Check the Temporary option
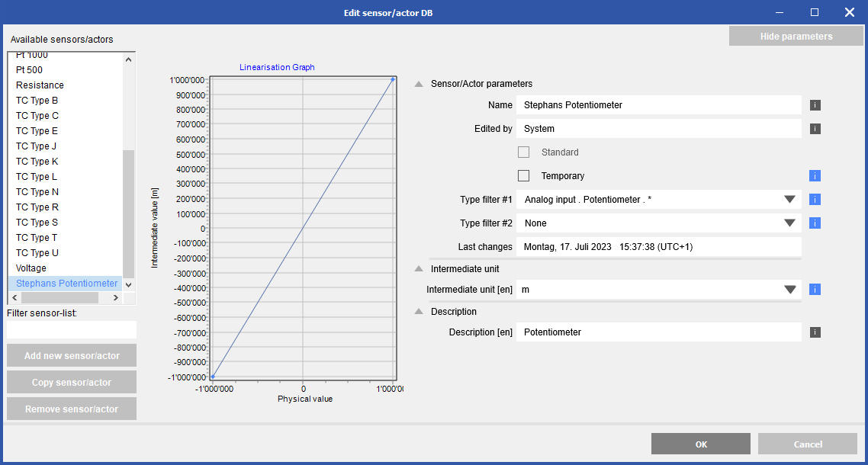The image size is (868, 465). click(x=523, y=175)
